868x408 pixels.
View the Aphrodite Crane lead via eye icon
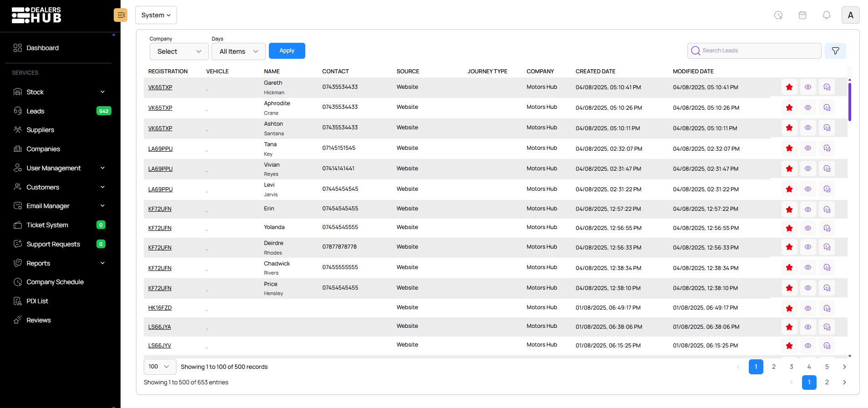[x=807, y=107]
